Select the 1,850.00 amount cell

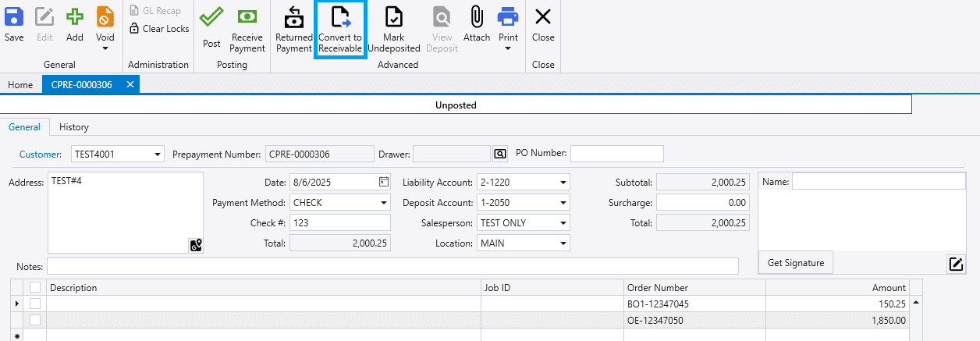point(837,319)
